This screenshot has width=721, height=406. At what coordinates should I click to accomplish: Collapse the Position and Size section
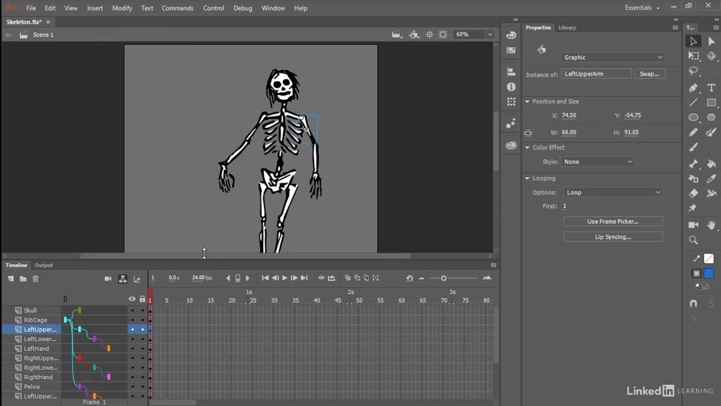[528, 101]
